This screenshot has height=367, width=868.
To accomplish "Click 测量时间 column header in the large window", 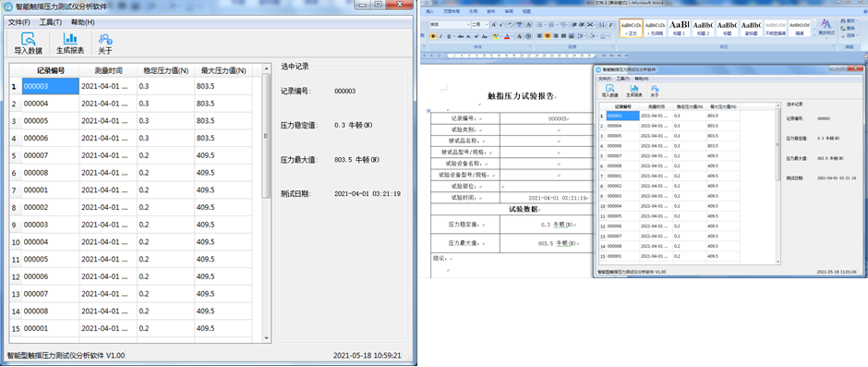I will (109, 70).
